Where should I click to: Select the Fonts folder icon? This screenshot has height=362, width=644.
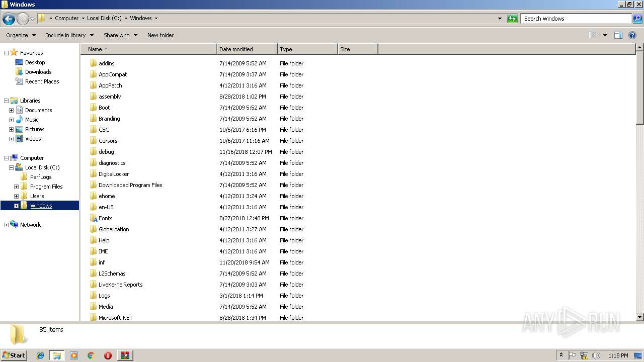click(x=93, y=218)
